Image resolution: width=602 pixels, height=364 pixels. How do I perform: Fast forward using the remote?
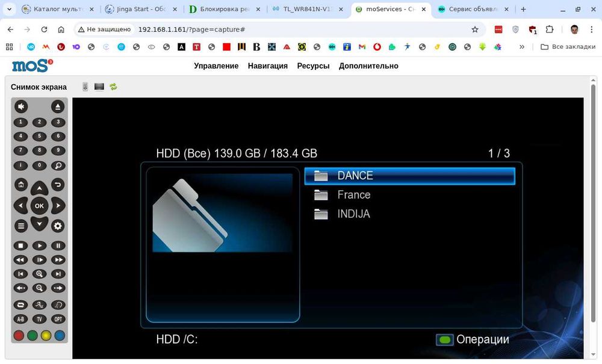pyautogui.click(x=58, y=260)
